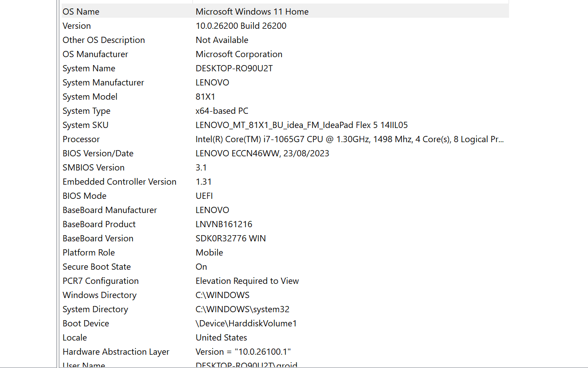Image resolution: width=588 pixels, height=368 pixels.
Task: Click the SMBIOS Version value 3.1
Action: coord(201,167)
